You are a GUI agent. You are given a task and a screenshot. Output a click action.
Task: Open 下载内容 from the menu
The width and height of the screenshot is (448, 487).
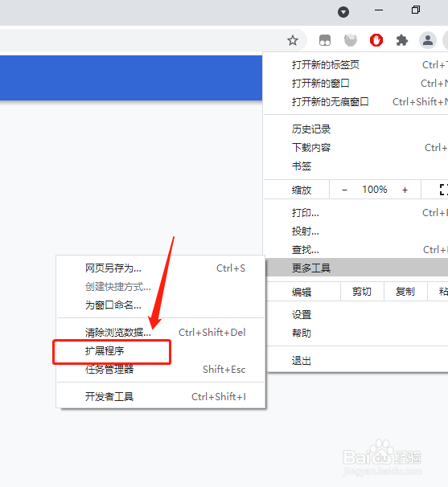tap(356, 148)
